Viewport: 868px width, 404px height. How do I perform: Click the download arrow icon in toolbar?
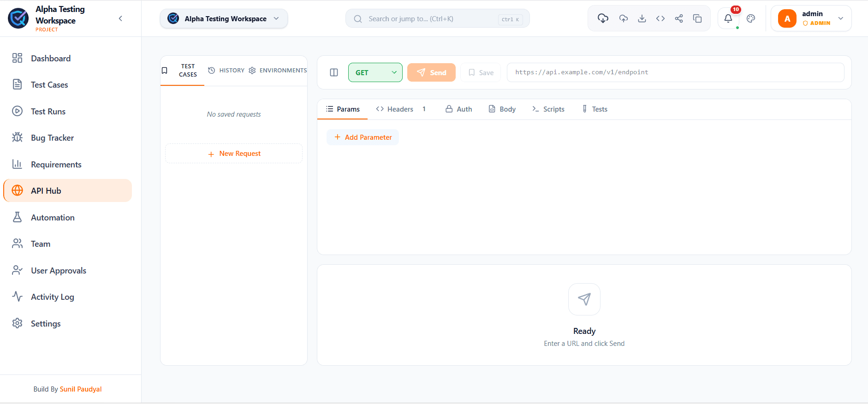[x=642, y=18]
